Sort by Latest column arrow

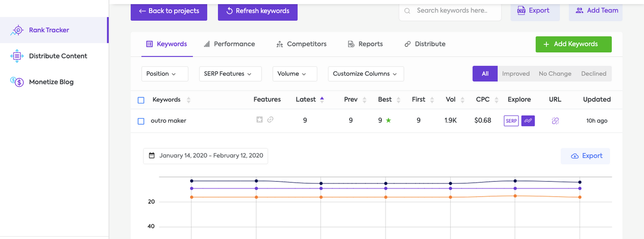point(322,99)
